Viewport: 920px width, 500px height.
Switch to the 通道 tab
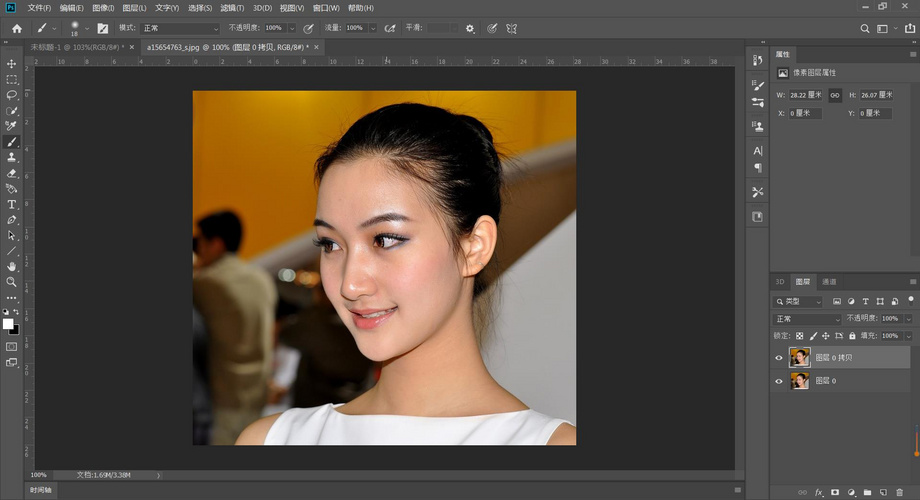(x=828, y=282)
